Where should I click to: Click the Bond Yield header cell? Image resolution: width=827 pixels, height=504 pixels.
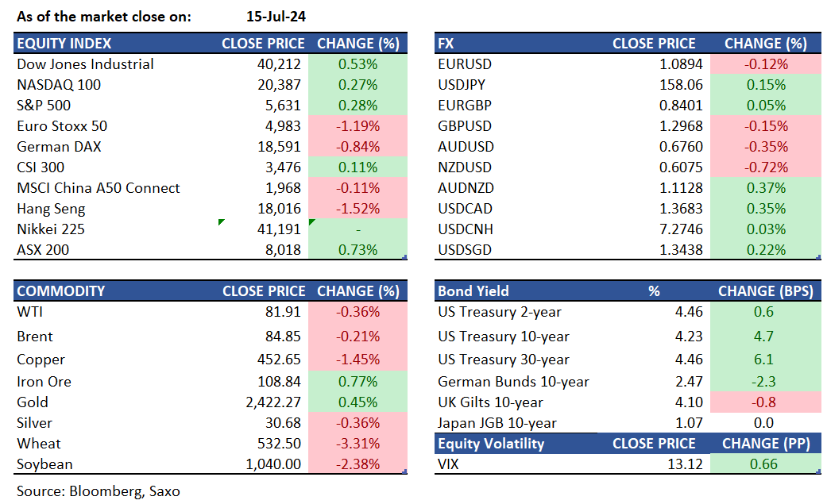(x=473, y=291)
